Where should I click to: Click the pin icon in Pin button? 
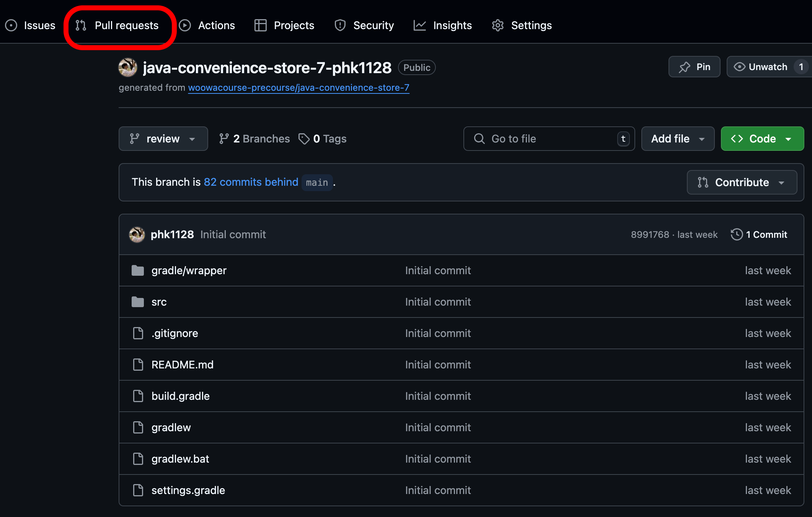point(685,67)
